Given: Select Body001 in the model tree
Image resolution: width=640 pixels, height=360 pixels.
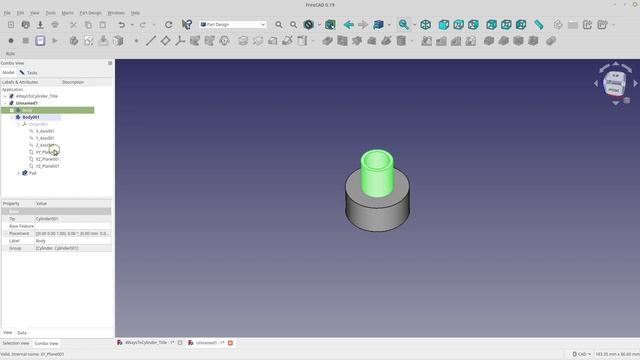Looking at the screenshot, I should click(x=31, y=117).
